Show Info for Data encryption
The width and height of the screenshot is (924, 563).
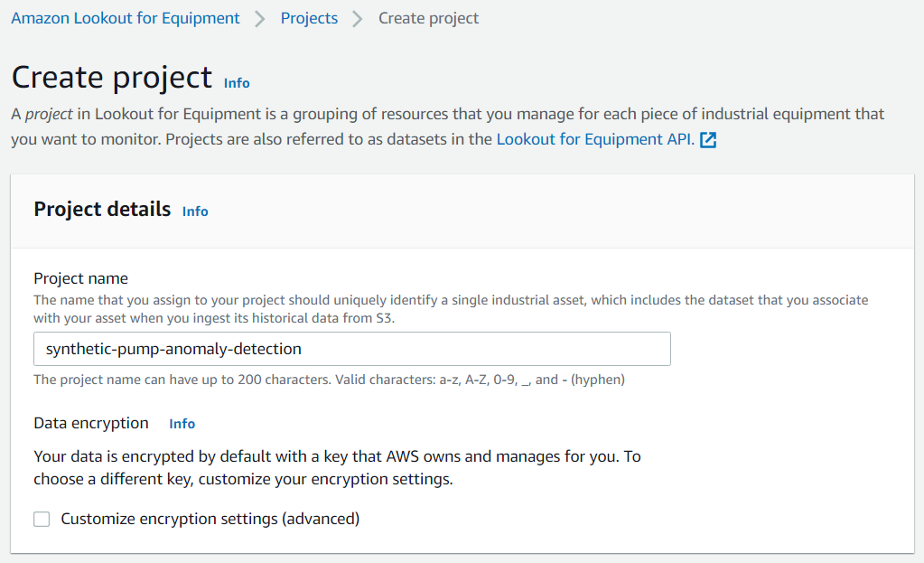point(182,424)
